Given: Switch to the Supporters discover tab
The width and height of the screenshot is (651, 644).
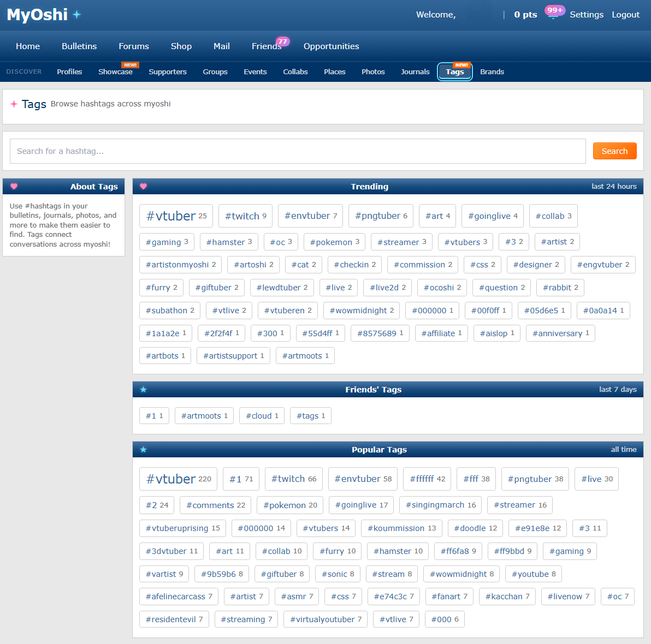Looking at the screenshot, I should 168,72.
